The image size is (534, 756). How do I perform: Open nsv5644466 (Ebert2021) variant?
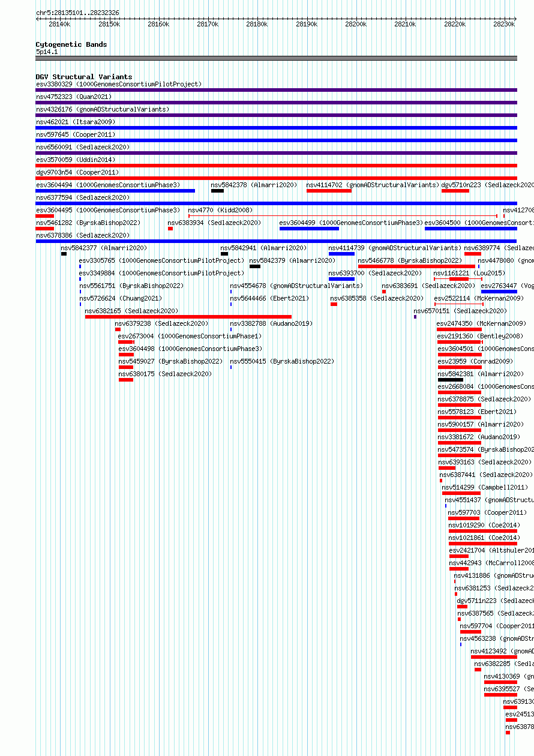coord(270,298)
